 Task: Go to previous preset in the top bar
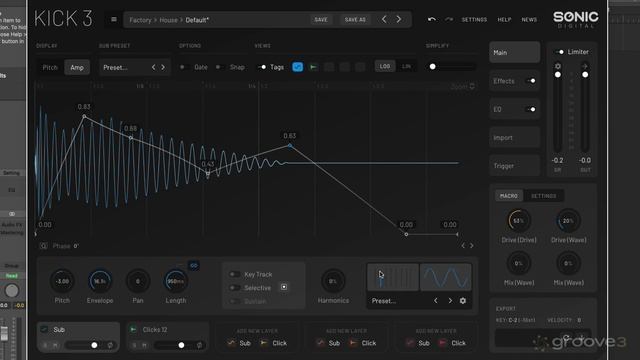point(384,19)
